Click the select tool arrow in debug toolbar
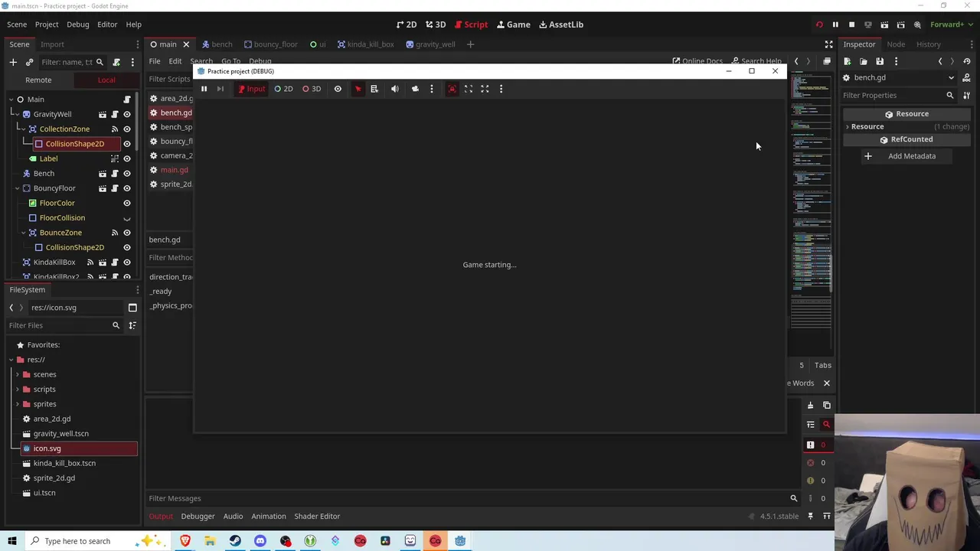The image size is (980, 551). [358, 89]
